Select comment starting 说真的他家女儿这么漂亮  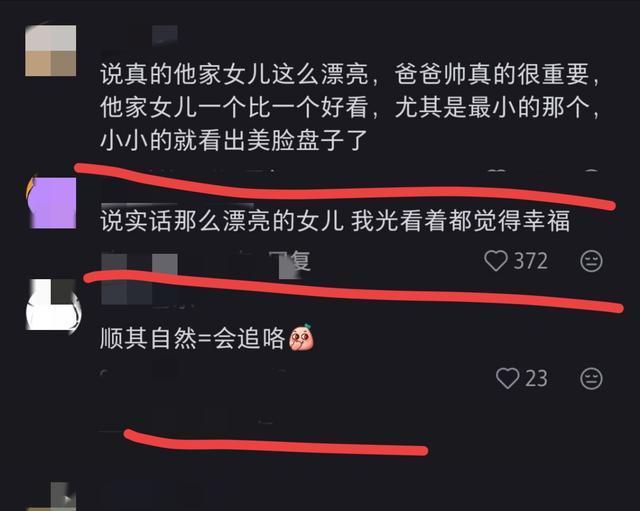[349, 107]
